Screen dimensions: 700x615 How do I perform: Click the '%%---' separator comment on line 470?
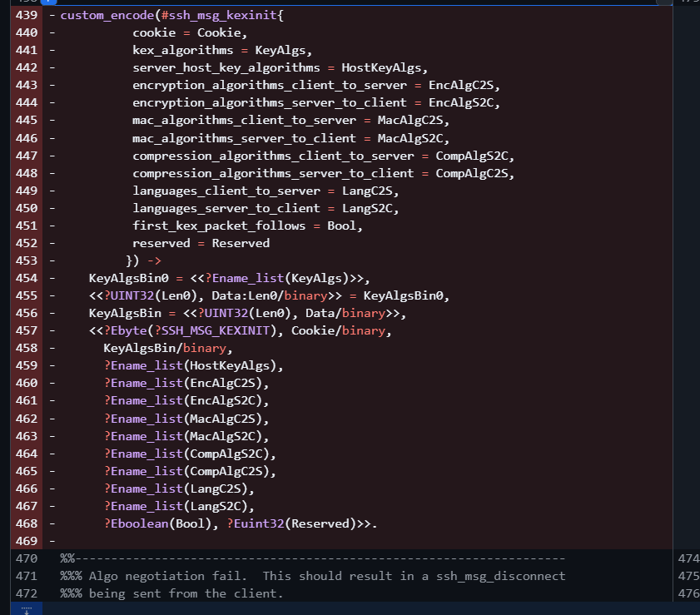pyautogui.click(x=312, y=558)
